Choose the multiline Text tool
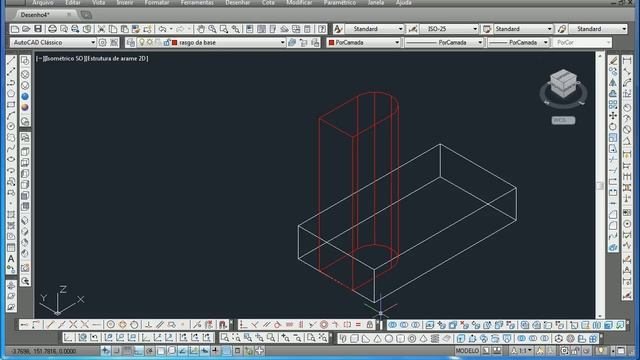The width and height of the screenshot is (640, 360). (11, 258)
